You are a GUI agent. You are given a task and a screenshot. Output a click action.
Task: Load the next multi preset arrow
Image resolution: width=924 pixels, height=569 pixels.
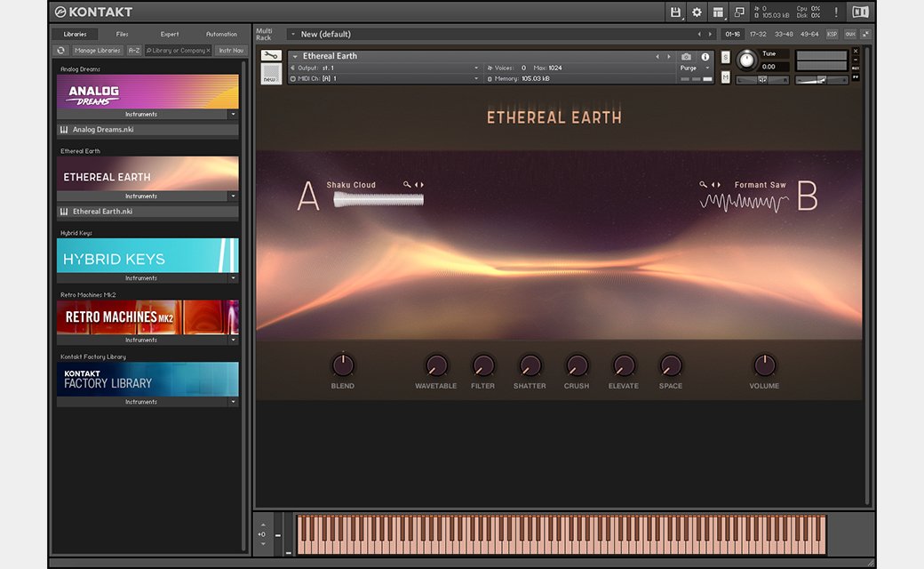tap(710, 34)
